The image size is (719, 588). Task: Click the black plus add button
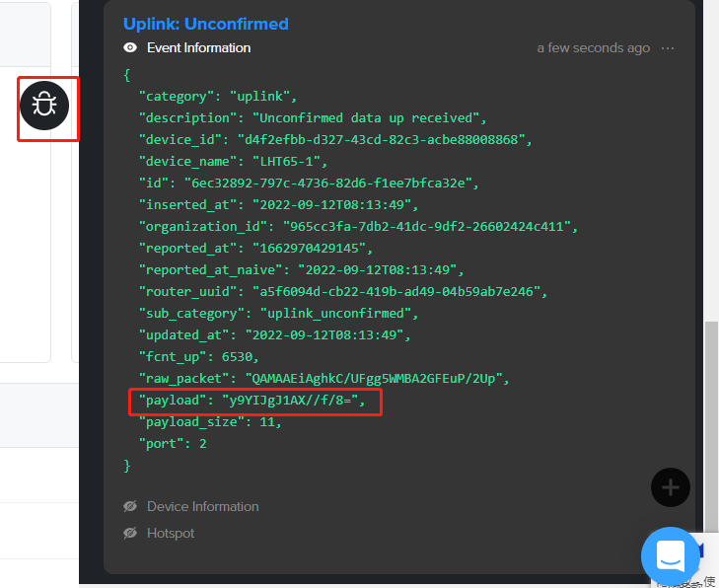pos(671,487)
